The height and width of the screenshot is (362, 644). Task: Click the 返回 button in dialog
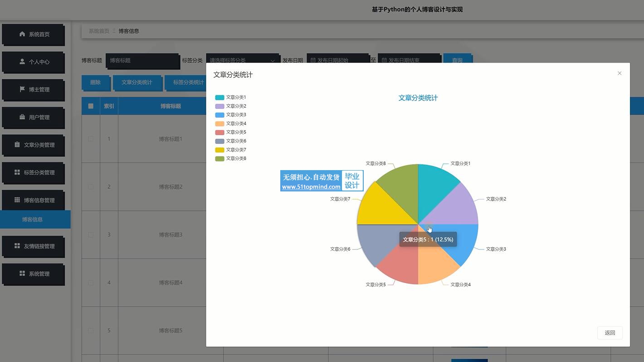610,333
